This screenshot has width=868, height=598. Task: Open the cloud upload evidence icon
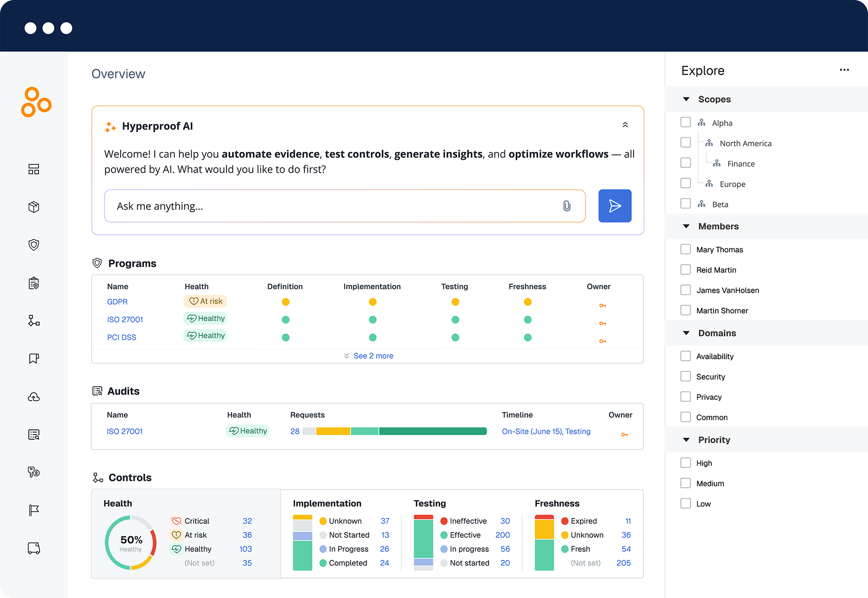(33, 396)
